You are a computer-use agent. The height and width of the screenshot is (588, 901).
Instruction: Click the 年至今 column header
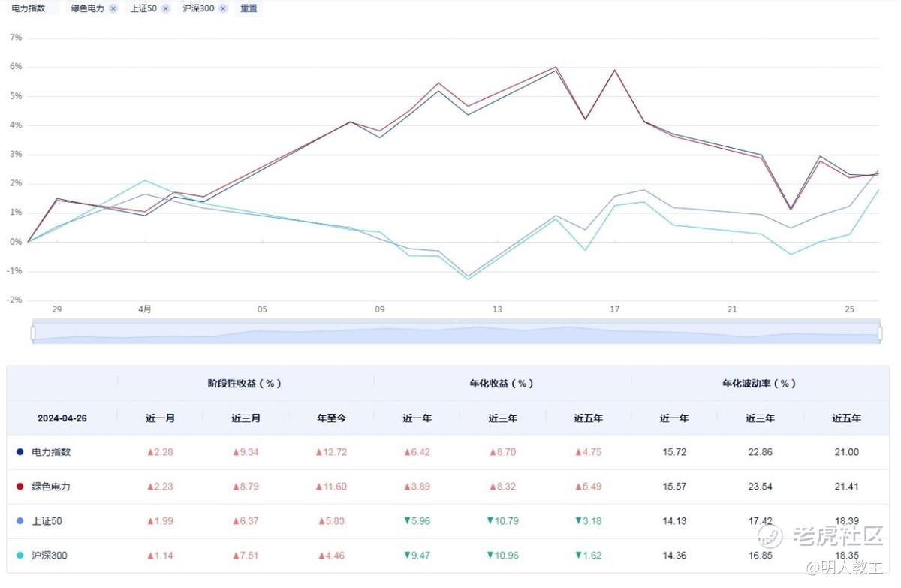(331, 418)
